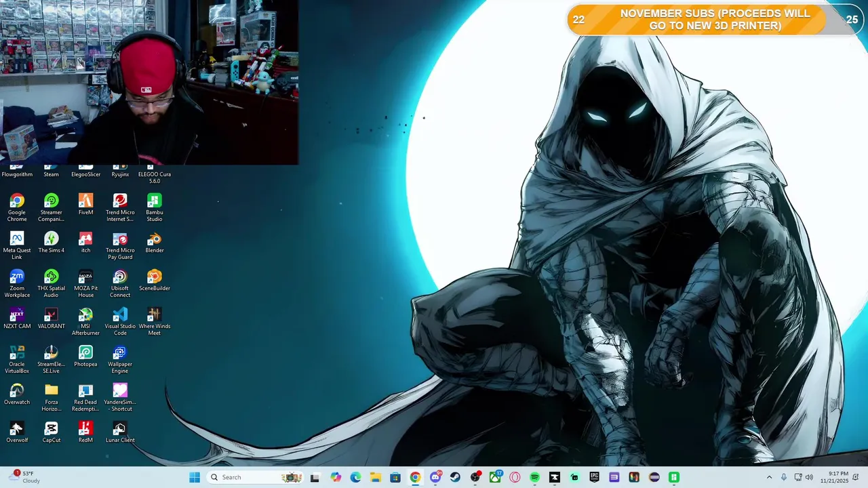Screen dimensions: 868x488
Task: Launch Lunar Client desktop icon
Action: [120, 432]
